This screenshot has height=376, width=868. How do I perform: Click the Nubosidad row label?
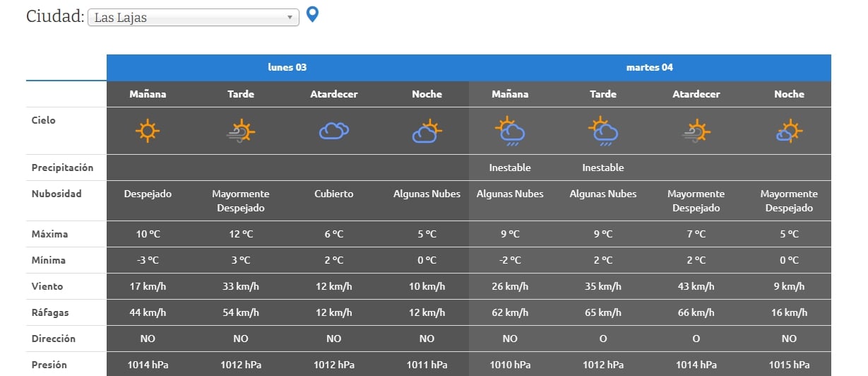[57, 194]
